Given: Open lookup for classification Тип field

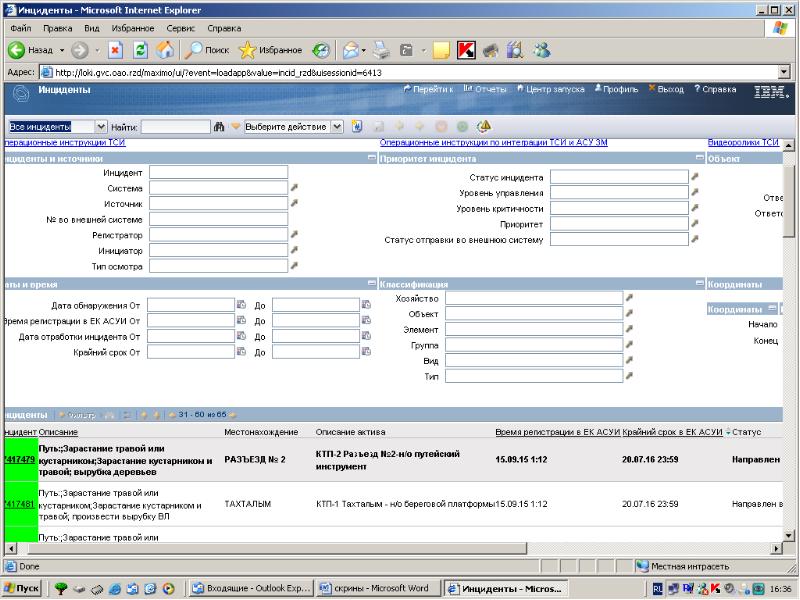Looking at the screenshot, I should (630, 376).
